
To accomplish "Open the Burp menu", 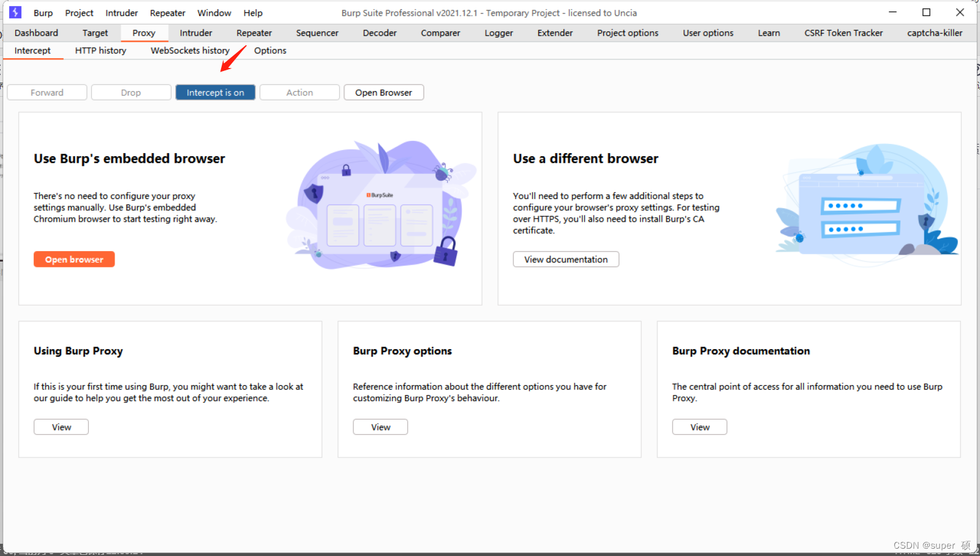I will click(43, 13).
